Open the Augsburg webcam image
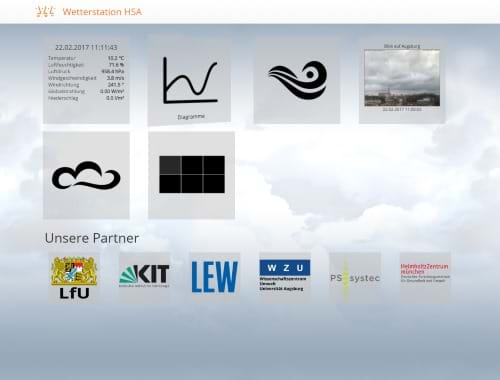Viewport: 500px width, 380px height. tap(402, 78)
